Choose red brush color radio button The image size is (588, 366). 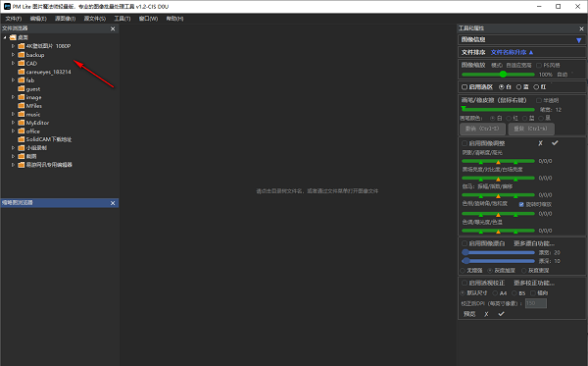[x=509, y=119]
